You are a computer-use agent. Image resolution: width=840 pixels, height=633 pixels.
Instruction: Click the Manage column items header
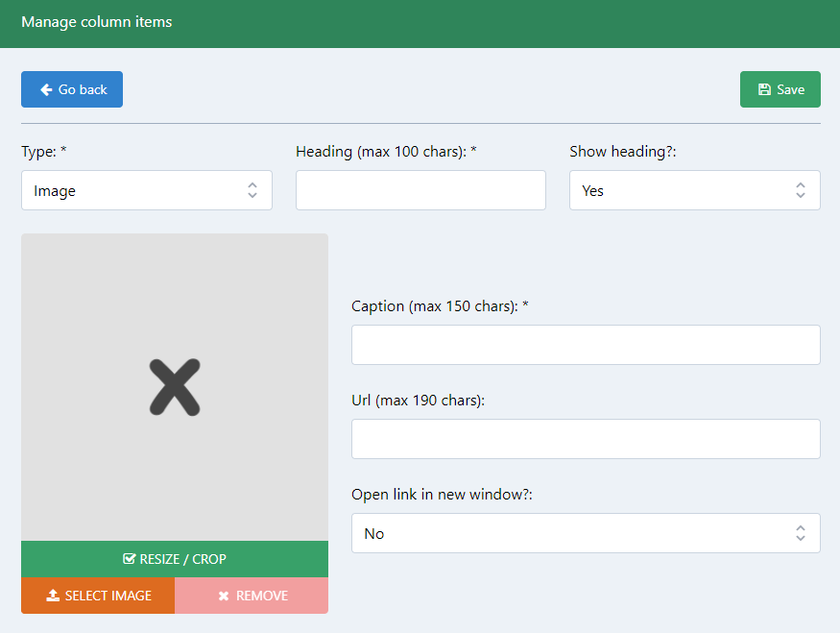click(96, 21)
